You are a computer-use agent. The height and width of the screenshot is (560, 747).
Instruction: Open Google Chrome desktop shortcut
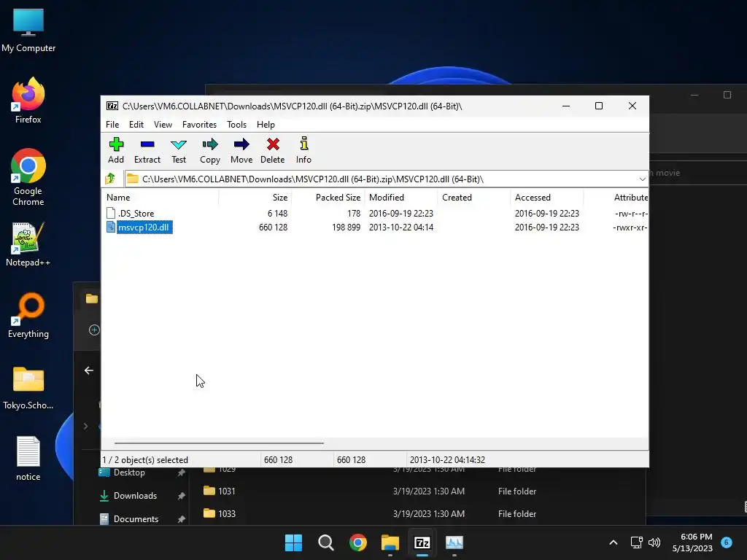tap(28, 177)
